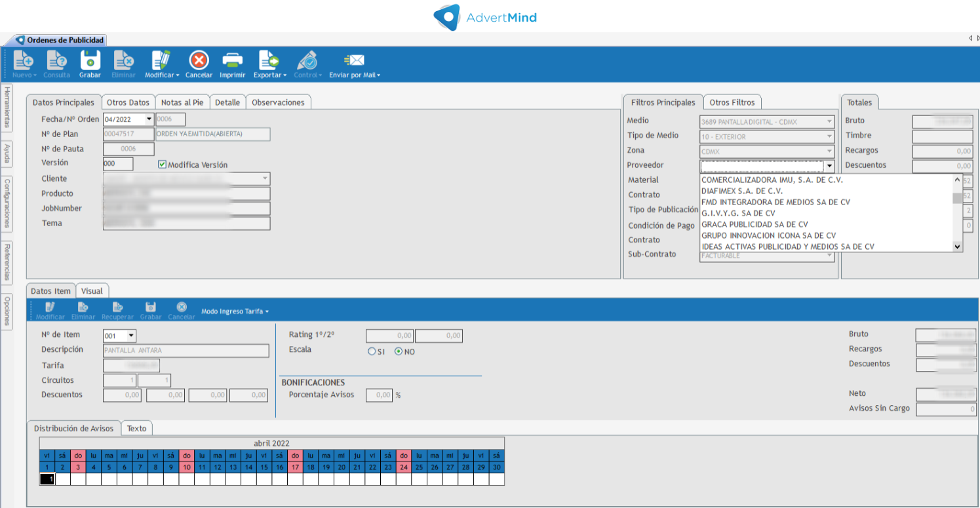Image resolution: width=980 pixels, height=508 pixels.
Task: Open the Opciones side panel
Action: (7, 311)
